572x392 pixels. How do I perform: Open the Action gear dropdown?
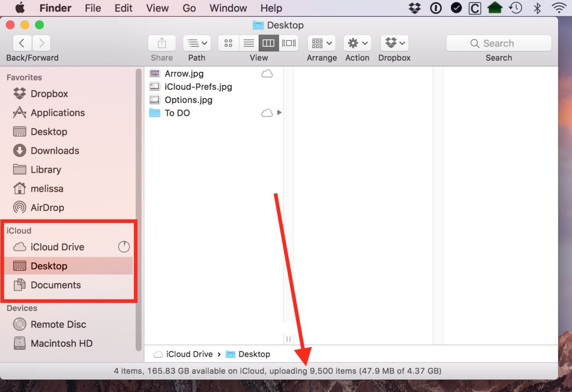point(357,43)
